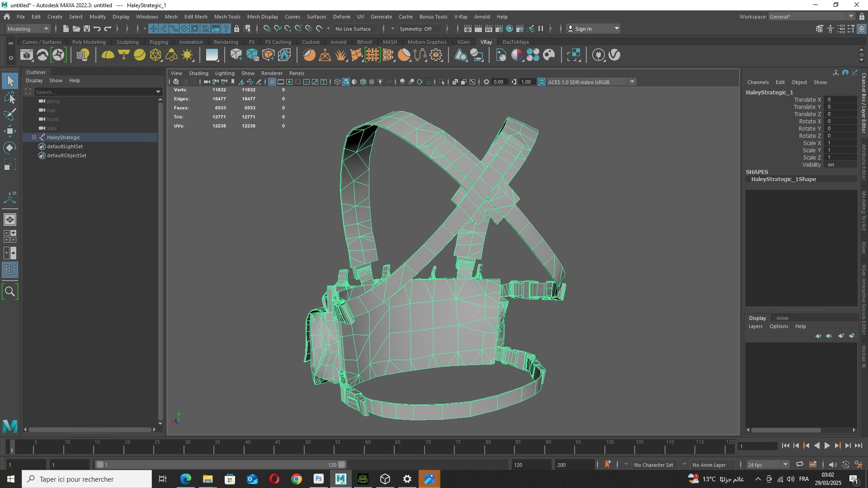The width and height of the screenshot is (868, 488).
Task: Open the viewport Shading menu
Action: click(x=198, y=73)
